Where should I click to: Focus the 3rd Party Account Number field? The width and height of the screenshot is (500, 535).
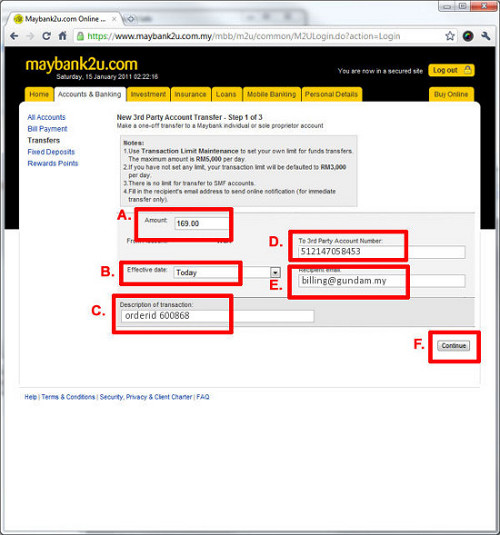(382, 251)
